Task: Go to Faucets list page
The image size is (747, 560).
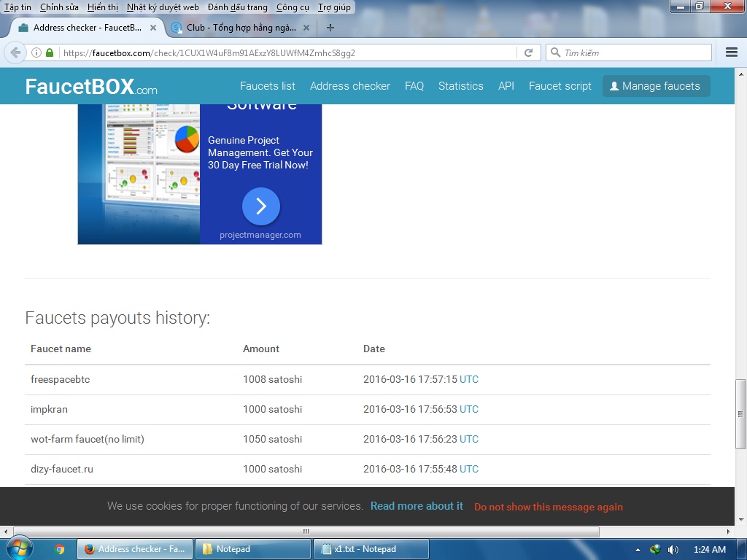Action: 268,86
